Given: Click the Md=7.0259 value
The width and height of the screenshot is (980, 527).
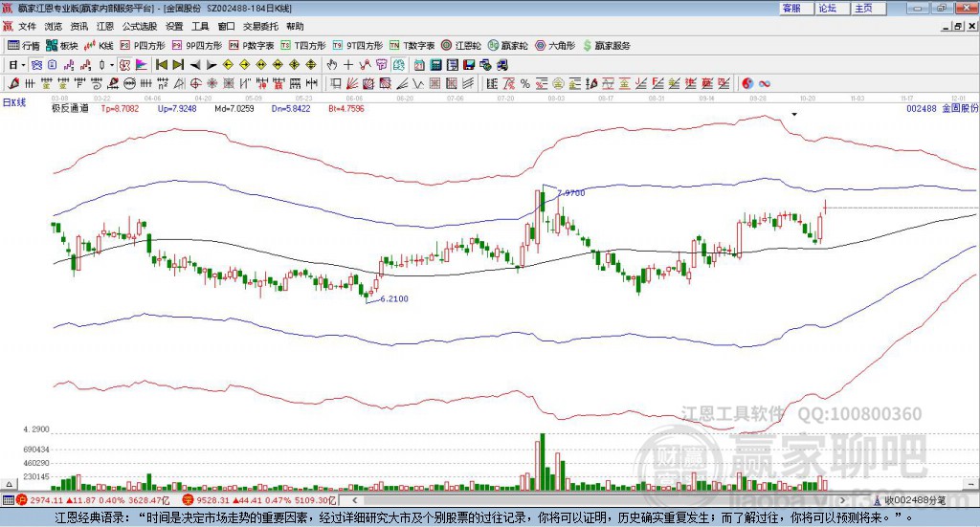Looking at the screenshot, I should tap(234, 109).
